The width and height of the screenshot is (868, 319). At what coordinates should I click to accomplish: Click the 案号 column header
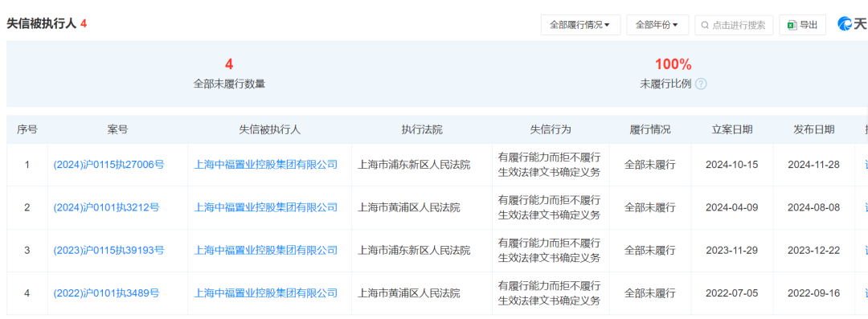point(117,129)
